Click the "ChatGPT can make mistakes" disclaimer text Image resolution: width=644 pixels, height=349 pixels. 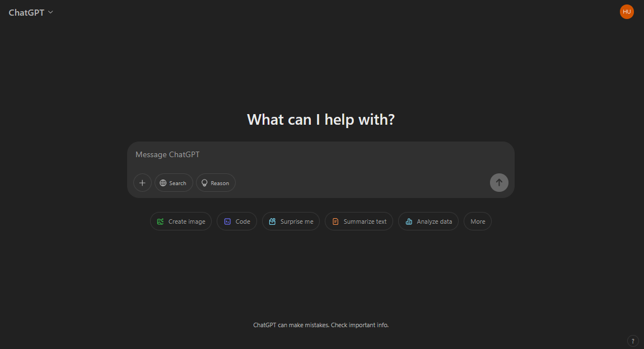pyautogui.click(x=321, y=325)
